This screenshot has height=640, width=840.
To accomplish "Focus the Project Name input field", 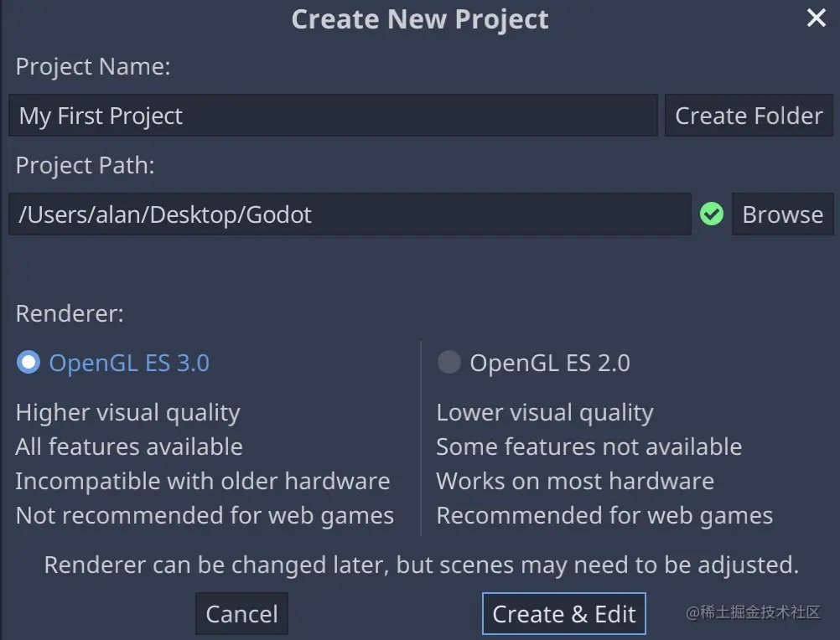I will tap(333, 116).
